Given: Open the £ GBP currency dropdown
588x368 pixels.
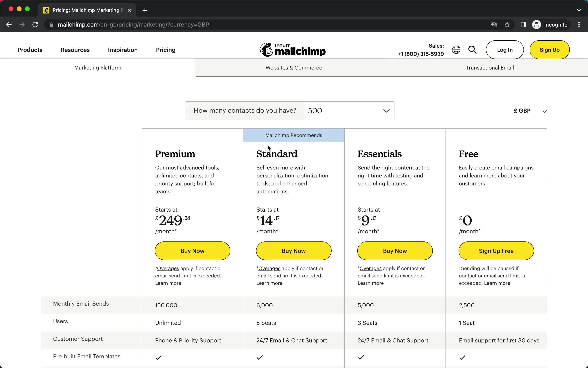Looking at the screenshot, I should tap(530, 111).
